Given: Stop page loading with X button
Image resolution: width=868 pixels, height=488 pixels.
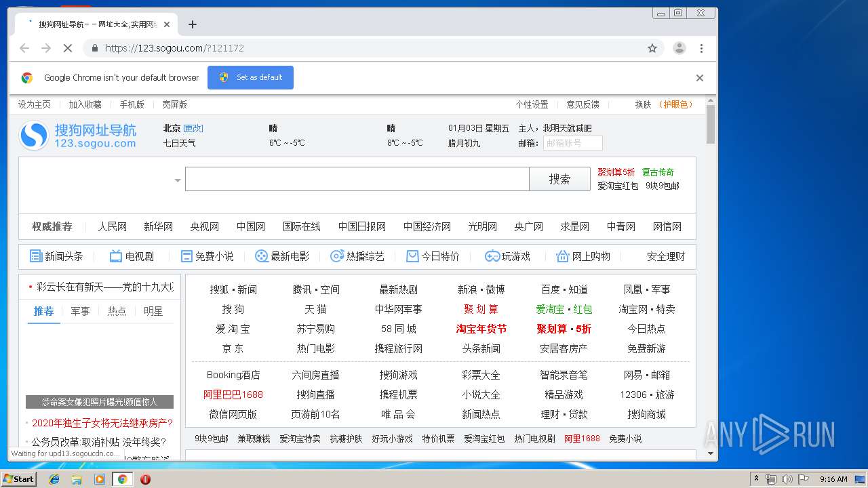Looking at the screenshot, I should tap(68, 48).
